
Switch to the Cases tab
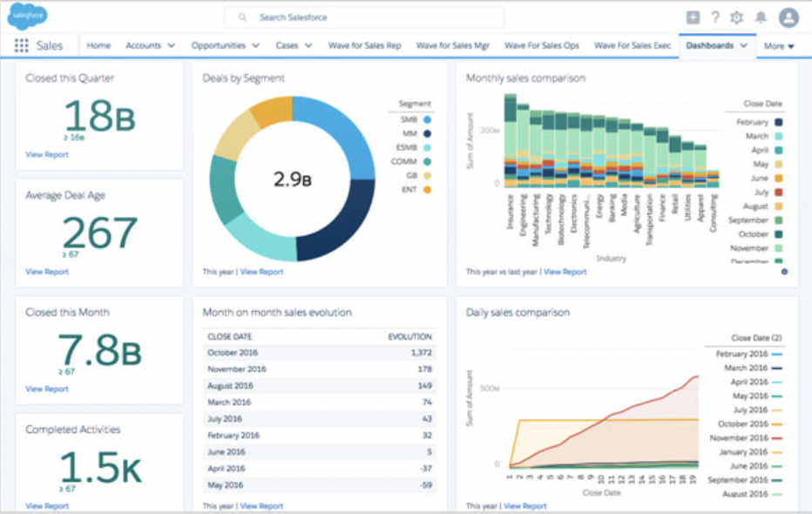[x=287, y=45]
